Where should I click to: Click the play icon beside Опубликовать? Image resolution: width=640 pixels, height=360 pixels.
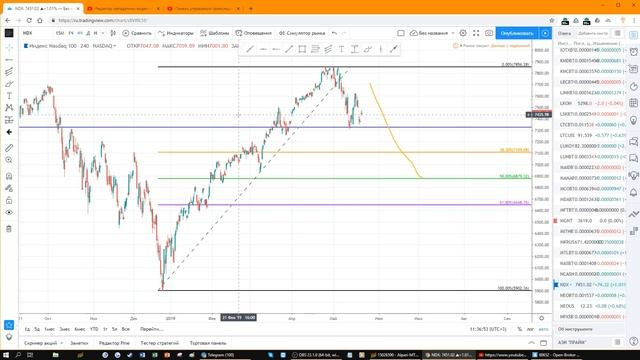[545, 33]
